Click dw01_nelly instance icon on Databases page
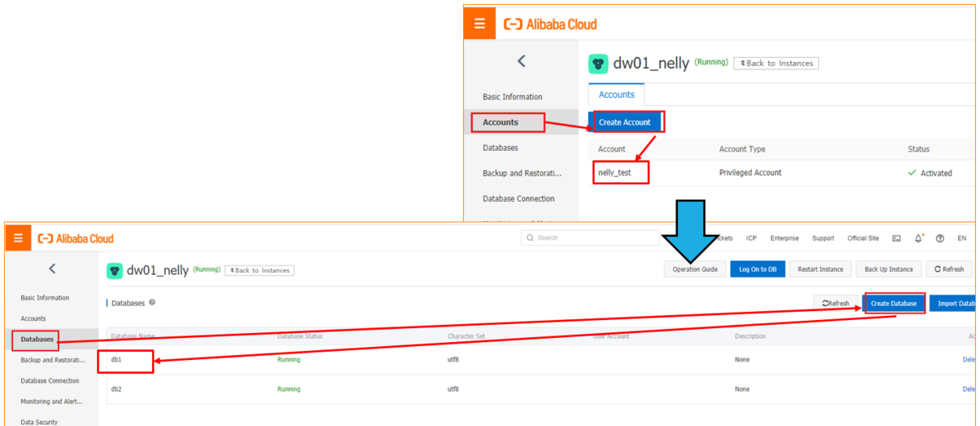 pos(114,270)
